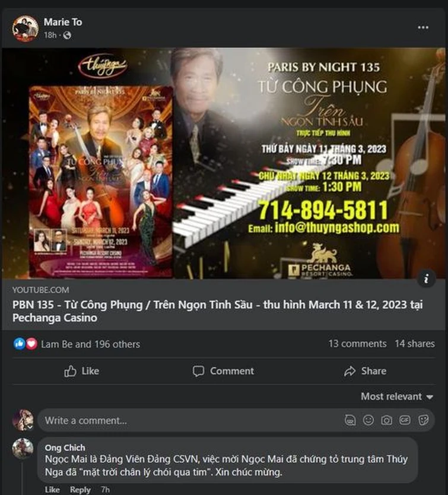Attach a photo using the camera icon
448x495 pixels.
coord(386,420)
